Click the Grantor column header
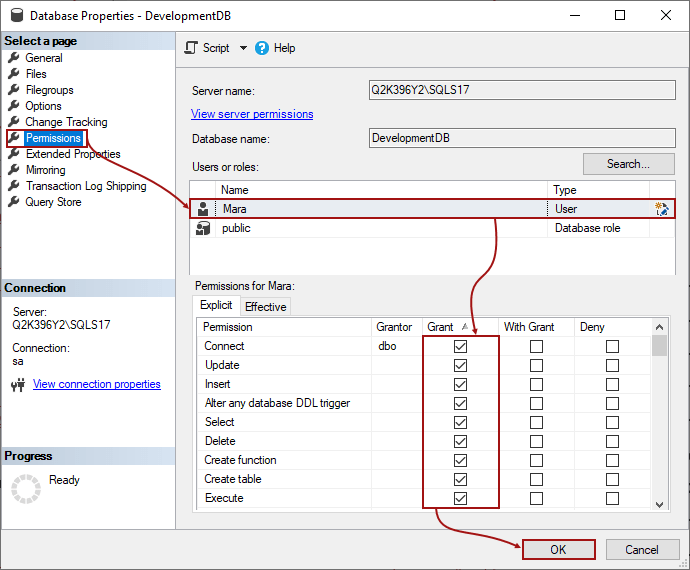 [x=396, y=327]
